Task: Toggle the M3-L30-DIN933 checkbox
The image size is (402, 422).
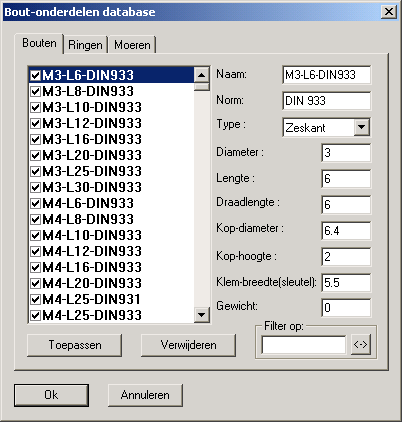Action: [35, 187]
